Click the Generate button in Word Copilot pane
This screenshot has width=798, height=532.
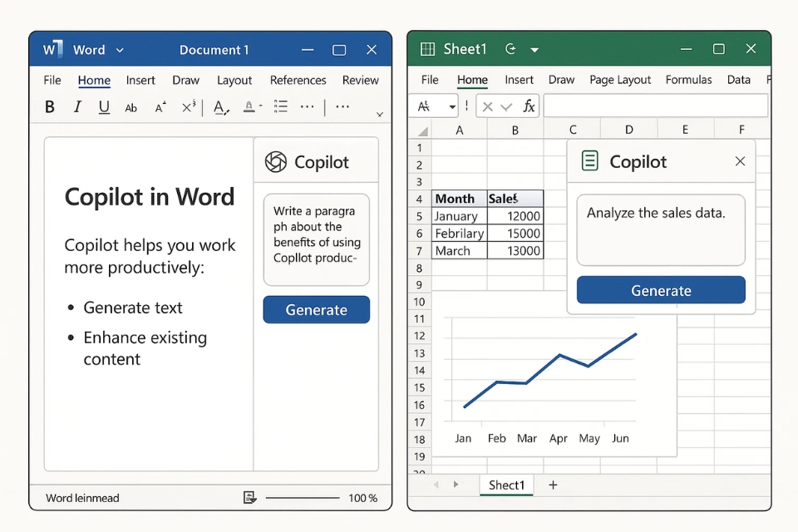317,309
